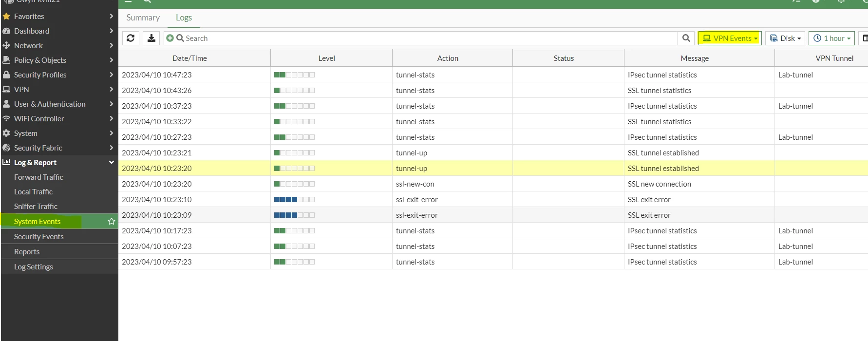Click the Dashboard gauge icon in sidebar
Viewport: 868px width, 341px height.
coord(6,31)
